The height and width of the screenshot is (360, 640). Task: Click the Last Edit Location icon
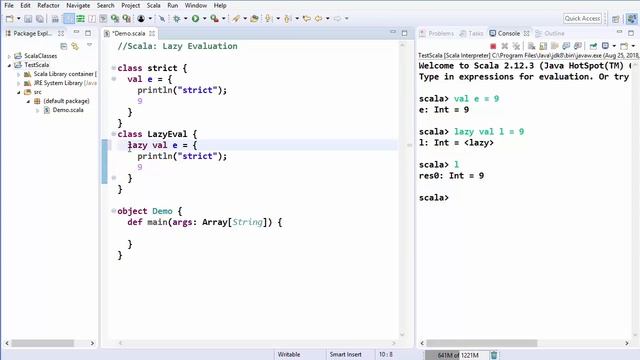tap(307, 19)
